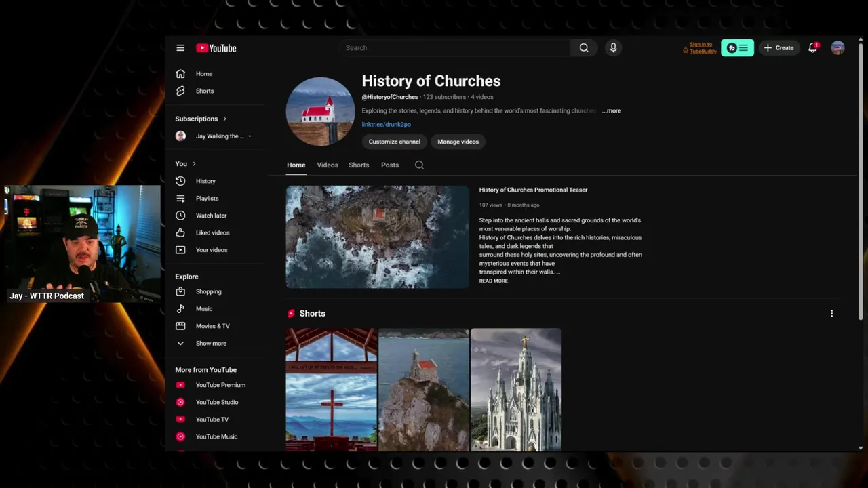Viewport: 868px width, 488px height.
Task: Open the TubeBuddy green menu icon
Action: point(737,48)
